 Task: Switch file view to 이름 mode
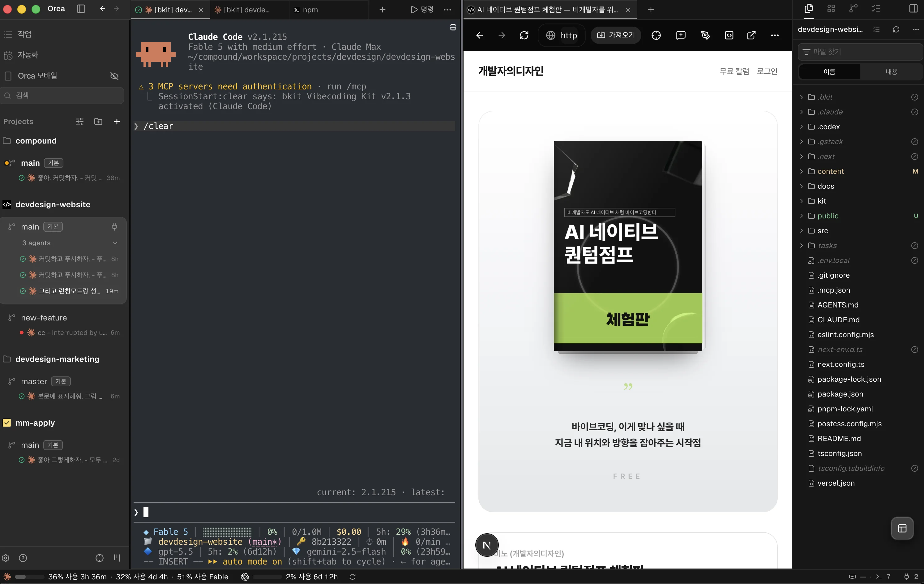coord(829,72)
